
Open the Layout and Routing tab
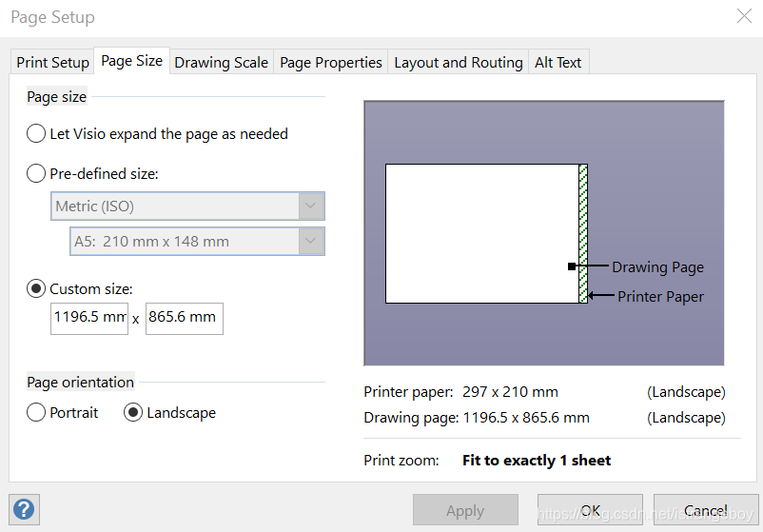coord(459,62)
